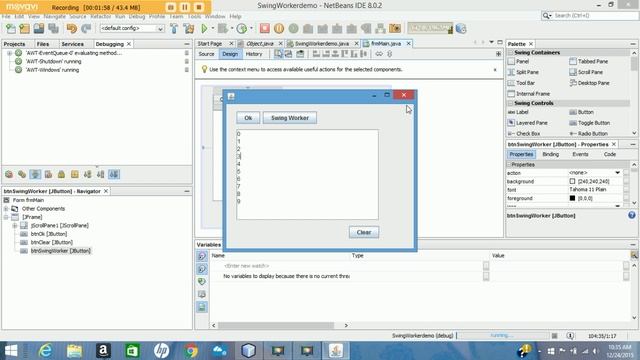Click the Ok button in running window
640x360 pixels.
tap(248, 118)
